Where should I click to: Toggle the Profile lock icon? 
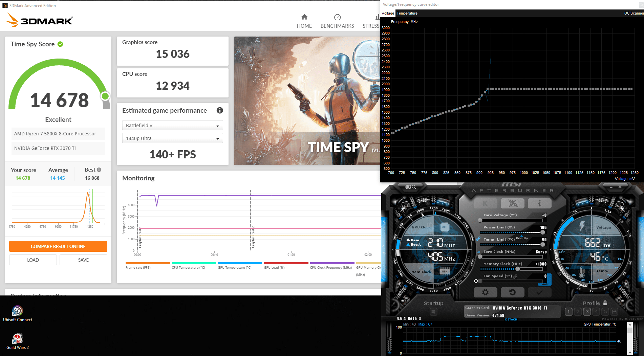[x=605, y=303]
